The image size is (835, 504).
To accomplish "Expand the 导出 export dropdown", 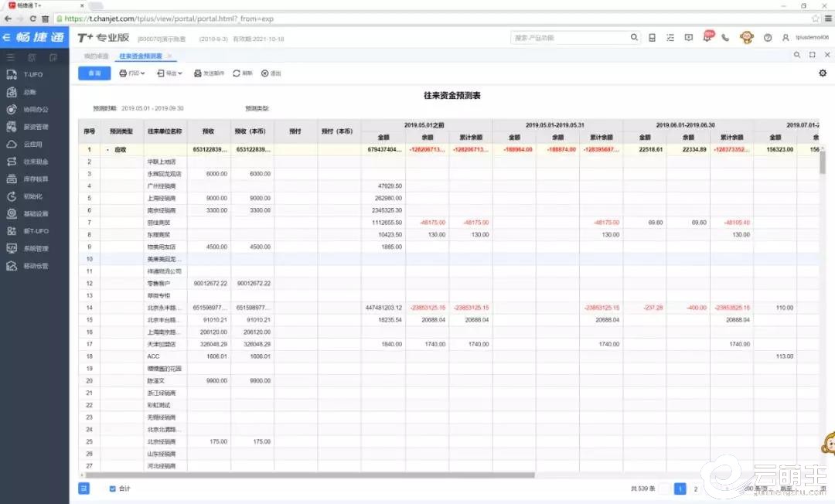I will coord(170,73).
